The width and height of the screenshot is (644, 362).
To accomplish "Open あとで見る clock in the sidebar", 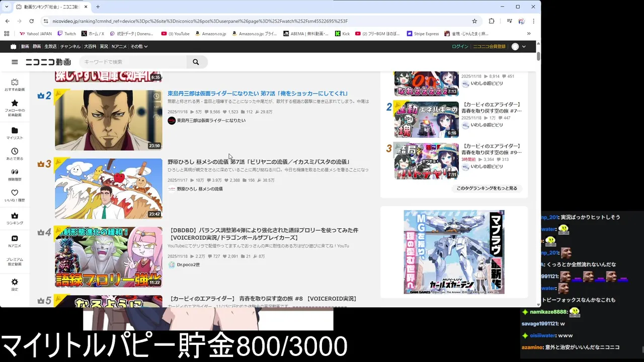I will point(15,154).
